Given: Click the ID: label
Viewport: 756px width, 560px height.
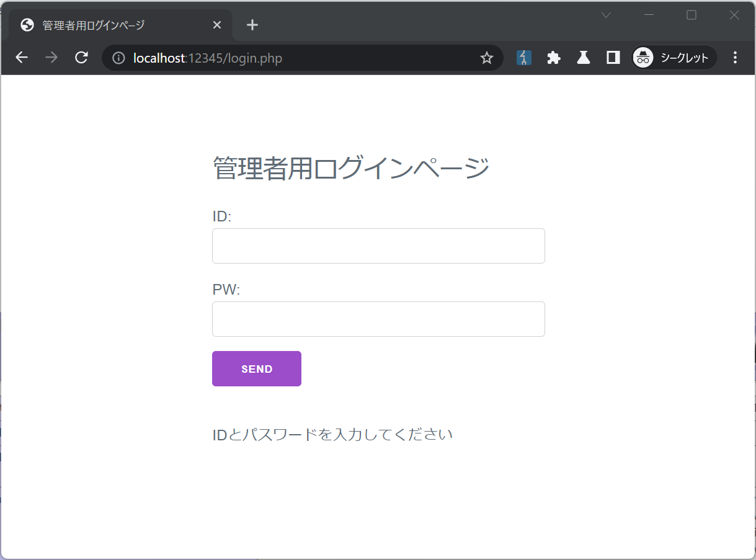Looking at the screenshot, I should click(221, 216).
